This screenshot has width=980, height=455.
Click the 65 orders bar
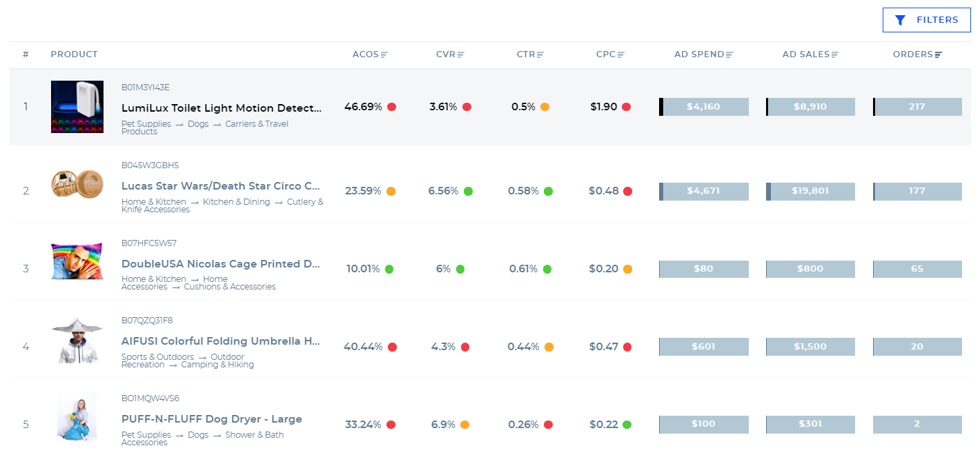917,269
